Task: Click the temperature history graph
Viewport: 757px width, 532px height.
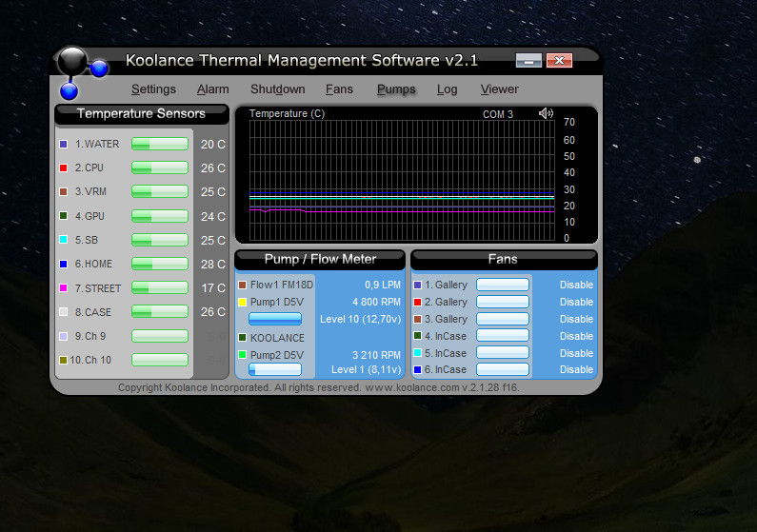Action: (402, 181)
